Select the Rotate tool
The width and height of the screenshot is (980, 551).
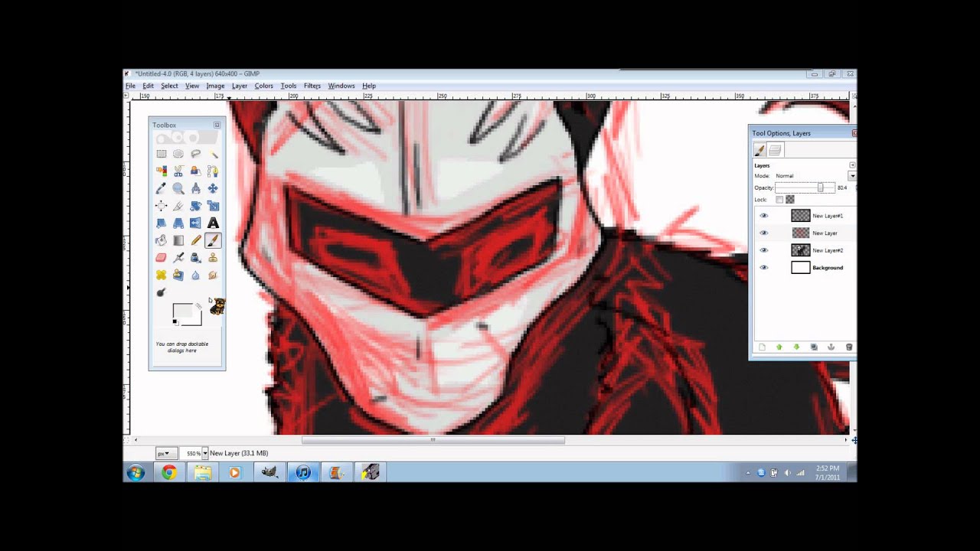196,206
